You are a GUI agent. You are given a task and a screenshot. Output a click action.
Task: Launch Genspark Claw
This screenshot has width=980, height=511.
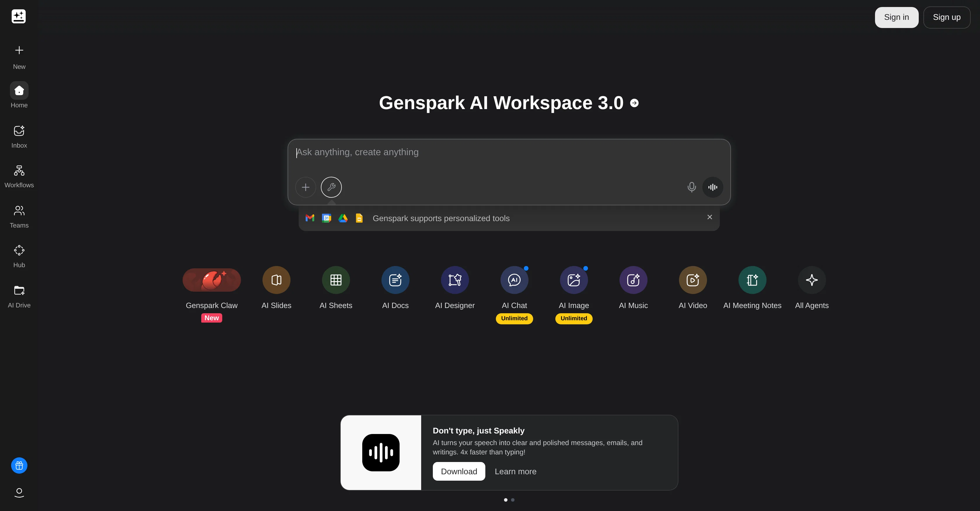point(211,280)
